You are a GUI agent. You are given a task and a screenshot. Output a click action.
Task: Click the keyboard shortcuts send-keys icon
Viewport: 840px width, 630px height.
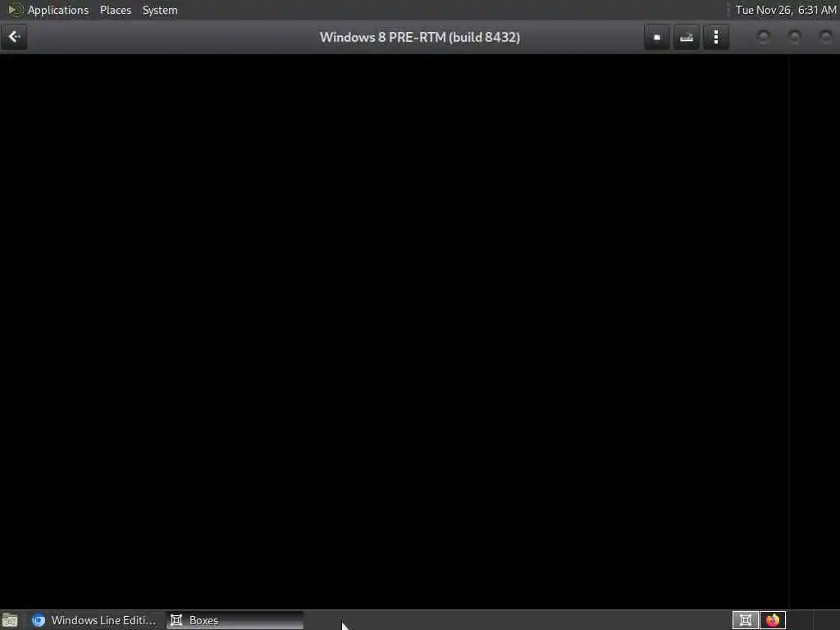(687, 37)
